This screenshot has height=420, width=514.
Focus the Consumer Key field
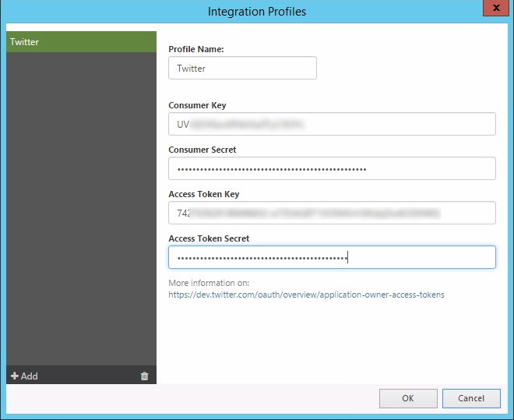[332, 124]
